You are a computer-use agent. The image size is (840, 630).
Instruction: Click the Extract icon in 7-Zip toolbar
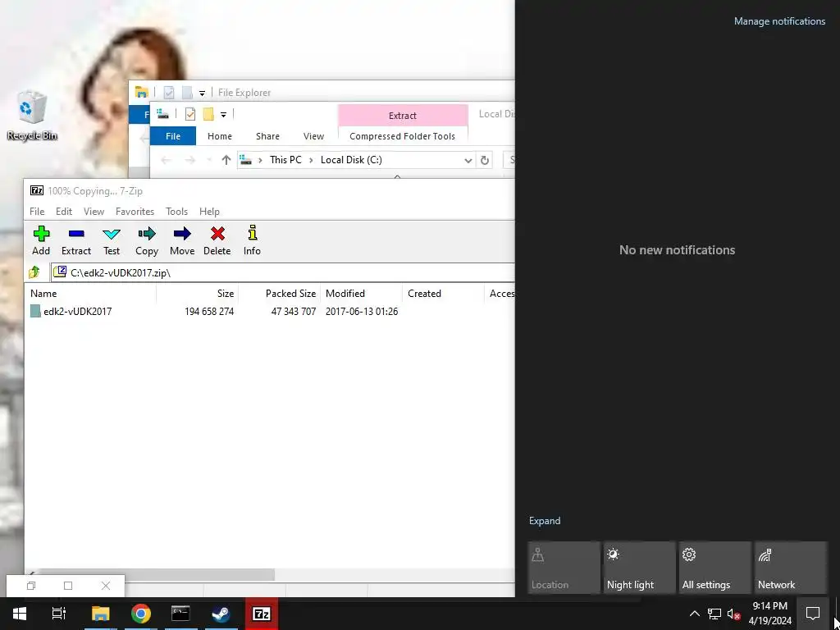[x=76, y=240]
